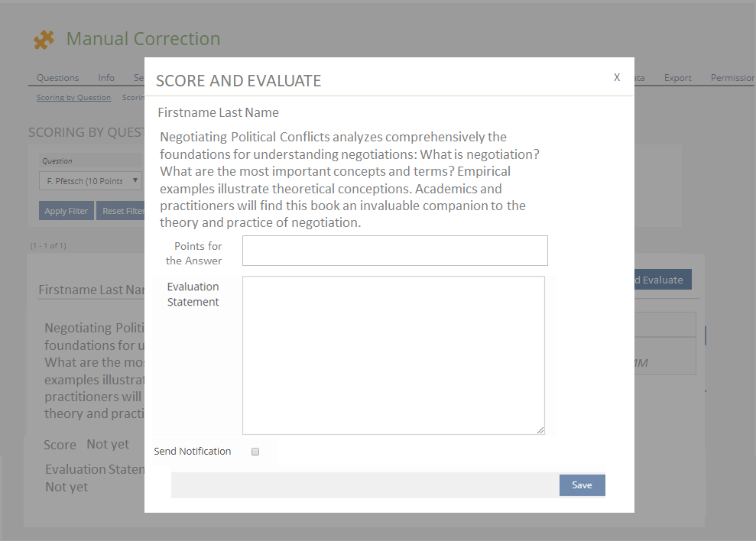756x541 pixels.
Task: Click the Manual Correction page title
Action: [x=143, y=39]
